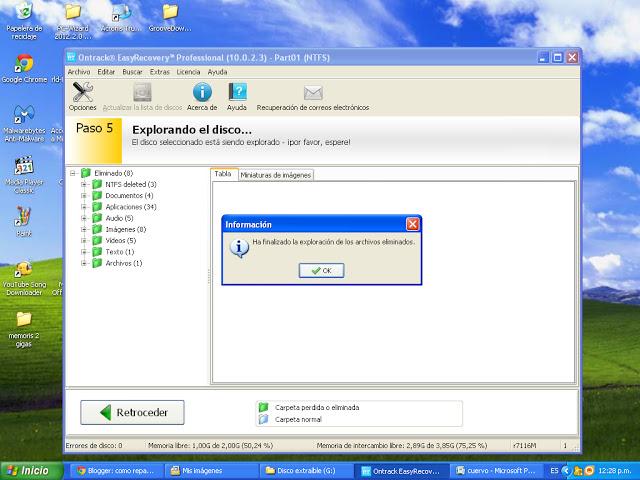Open the Licencia menu

click(187, 72)
